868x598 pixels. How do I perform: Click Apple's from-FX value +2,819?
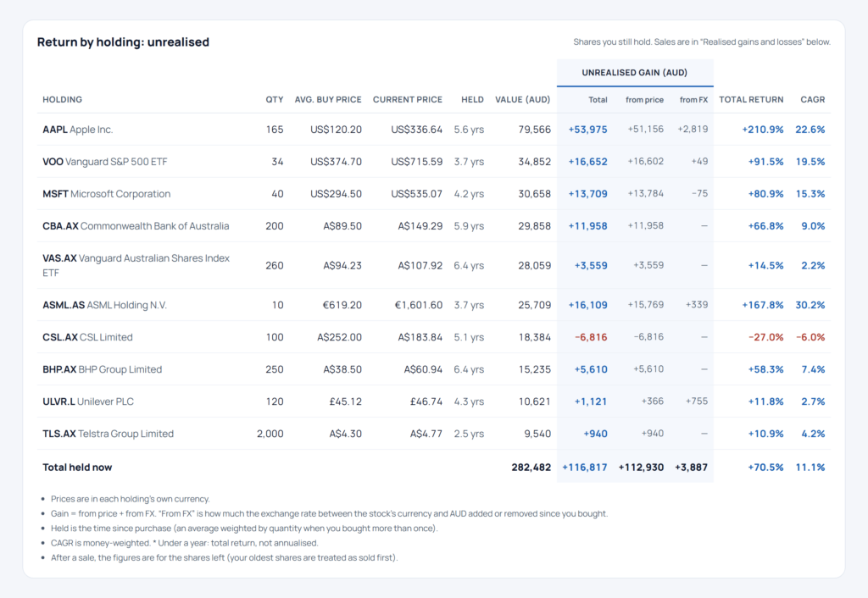693,129
